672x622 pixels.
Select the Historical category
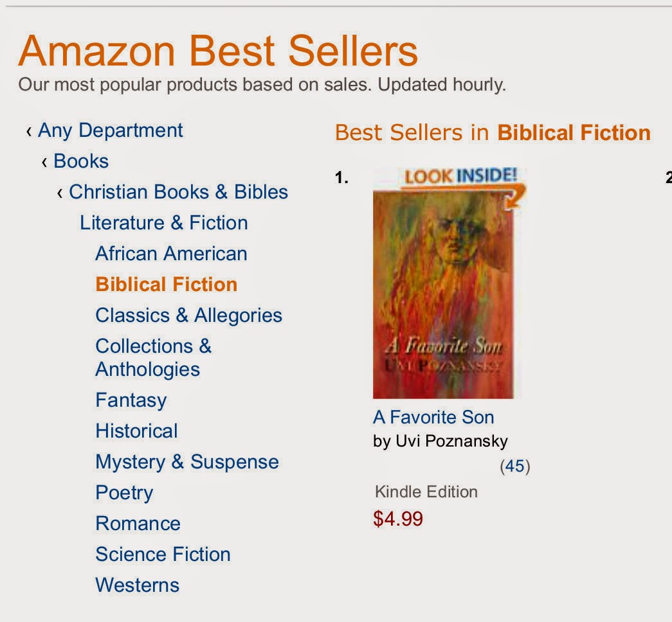pyautogui.click(x=136, y=431)
